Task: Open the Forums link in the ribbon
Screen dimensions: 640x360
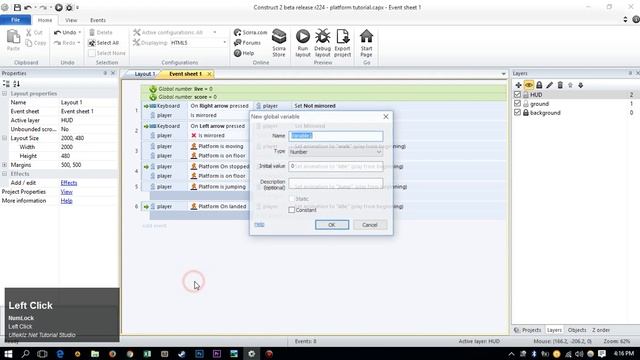Action: [x=247, y=42]
